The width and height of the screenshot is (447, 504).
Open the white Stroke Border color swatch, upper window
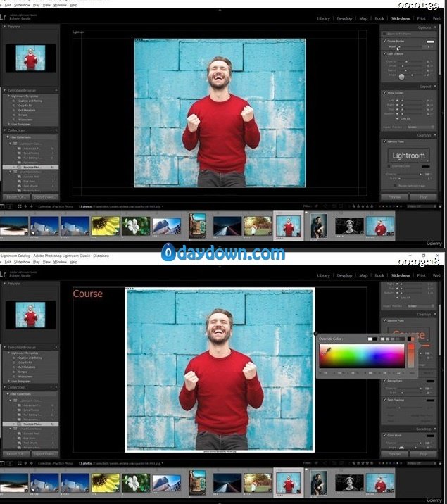point(430,42)
